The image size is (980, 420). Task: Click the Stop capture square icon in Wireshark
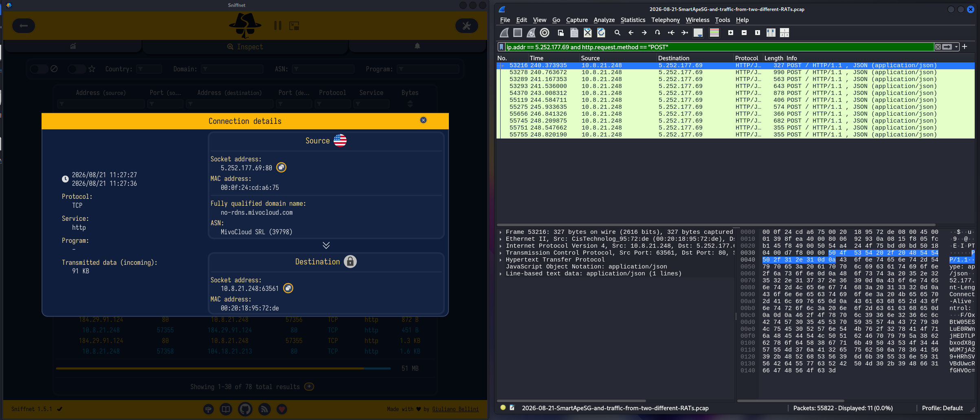(x=518, y=33)
